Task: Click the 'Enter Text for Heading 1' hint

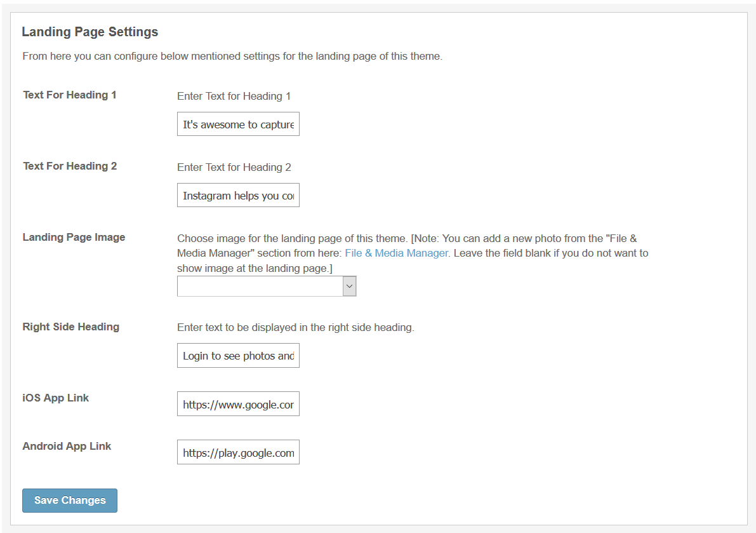Action: [234, 96]
